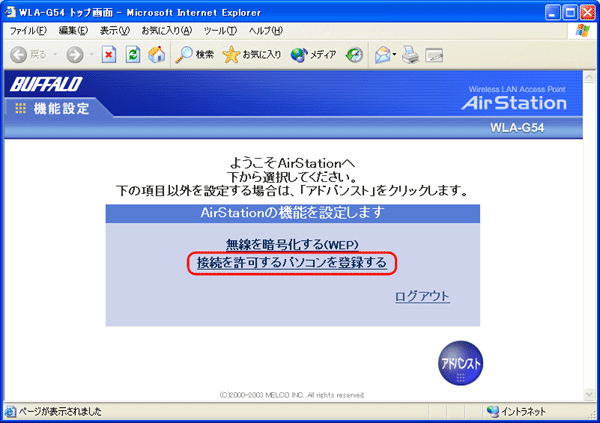Screen dimensions: 600x423
Task: Open the メディア media toolbar button
Action: (313, 54)
